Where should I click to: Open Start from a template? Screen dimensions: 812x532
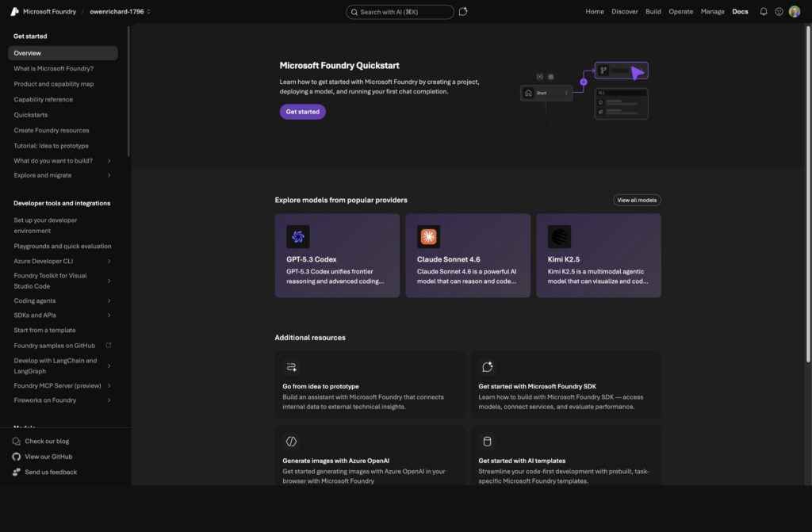click(x=44, y=330)
